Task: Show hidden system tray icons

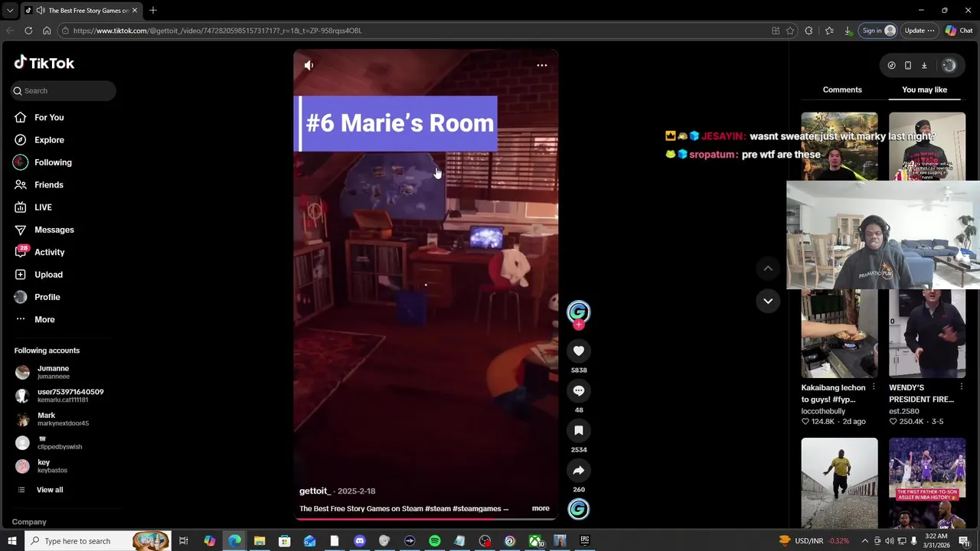Action: point(865,541)
